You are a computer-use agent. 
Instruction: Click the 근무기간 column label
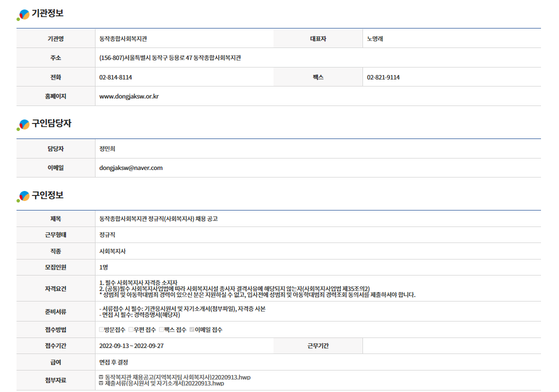318,346
